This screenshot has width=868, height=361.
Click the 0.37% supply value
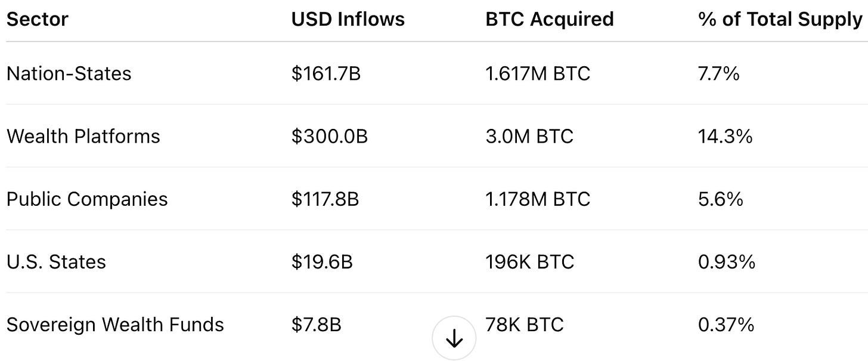[726, 325]
